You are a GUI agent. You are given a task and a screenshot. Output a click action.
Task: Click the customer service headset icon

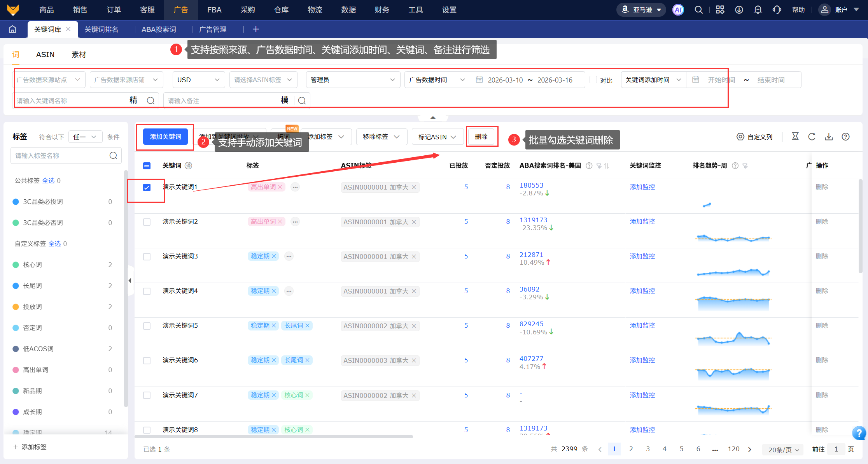[777, 10]
